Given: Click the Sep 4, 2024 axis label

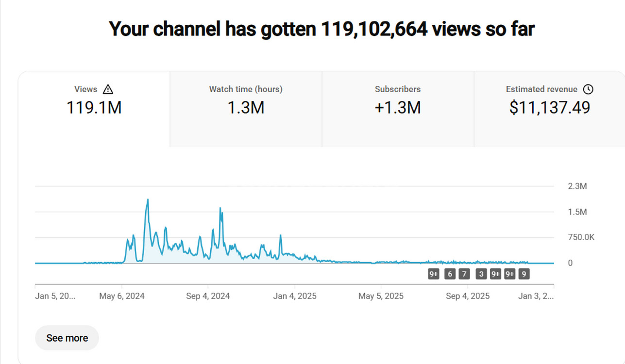Looking at the screenshot, I should 208,296.
